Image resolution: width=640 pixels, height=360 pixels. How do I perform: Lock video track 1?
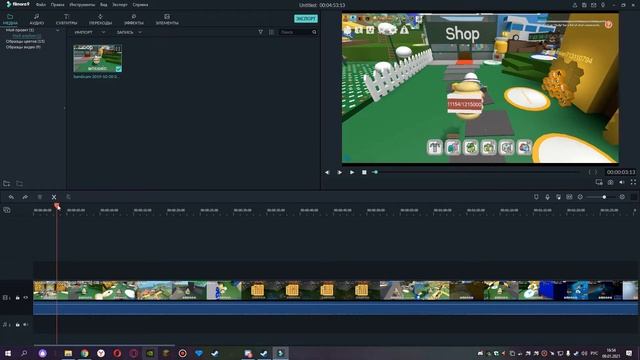17,298
